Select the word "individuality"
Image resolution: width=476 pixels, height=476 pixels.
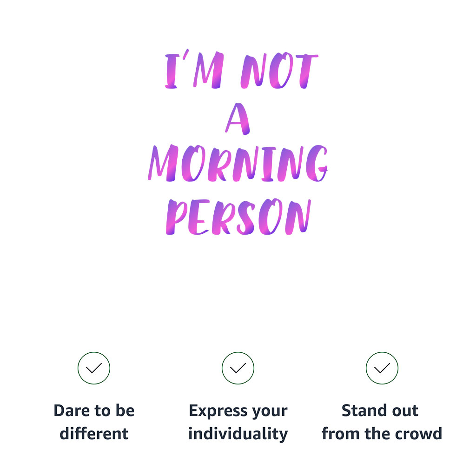pyautogui.click(x=238, y=434)
